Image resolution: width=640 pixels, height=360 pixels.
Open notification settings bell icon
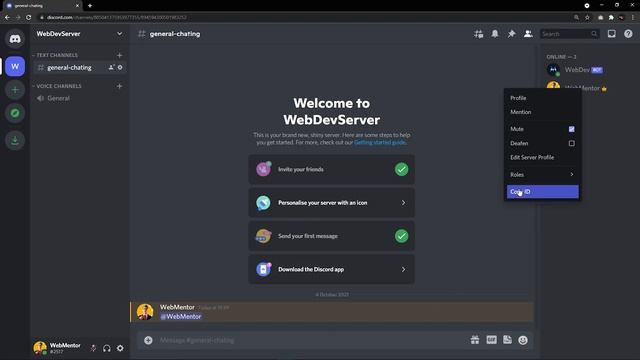[x=495, y=34]
